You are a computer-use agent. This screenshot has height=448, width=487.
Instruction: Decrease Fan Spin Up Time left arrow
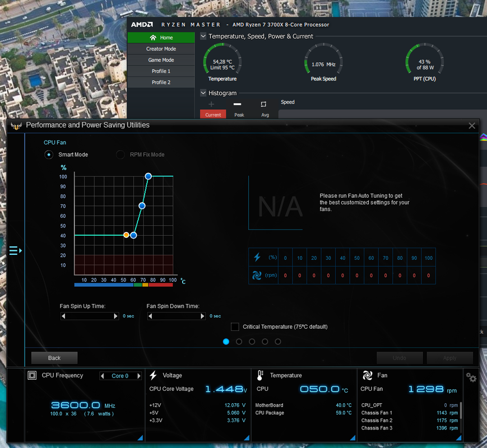coord(63,316)
